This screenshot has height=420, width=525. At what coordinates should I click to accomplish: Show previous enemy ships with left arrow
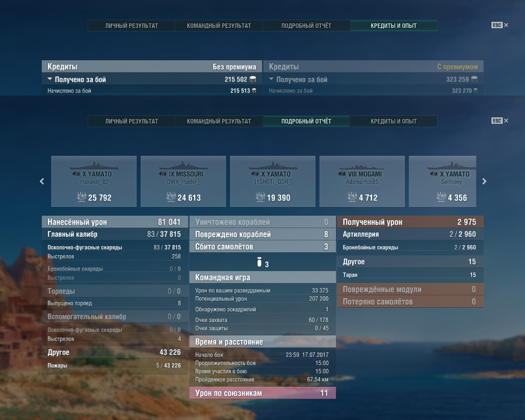tap(42, 181)
